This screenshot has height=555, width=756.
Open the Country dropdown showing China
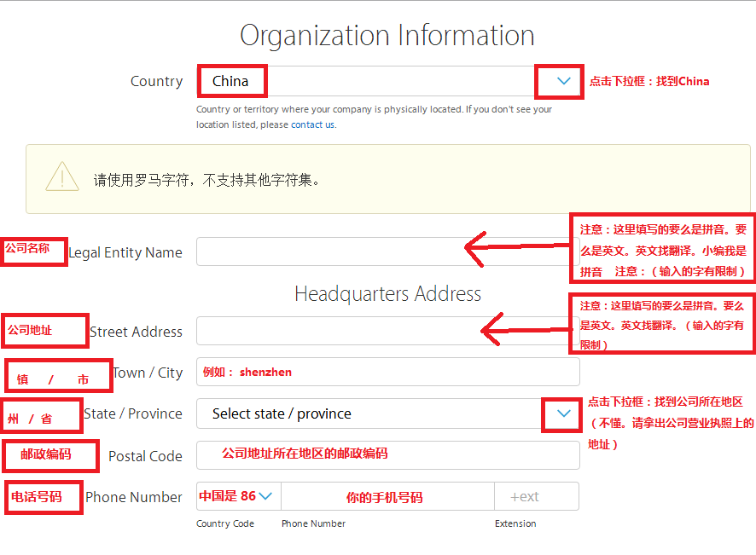(x=390, y=81)
